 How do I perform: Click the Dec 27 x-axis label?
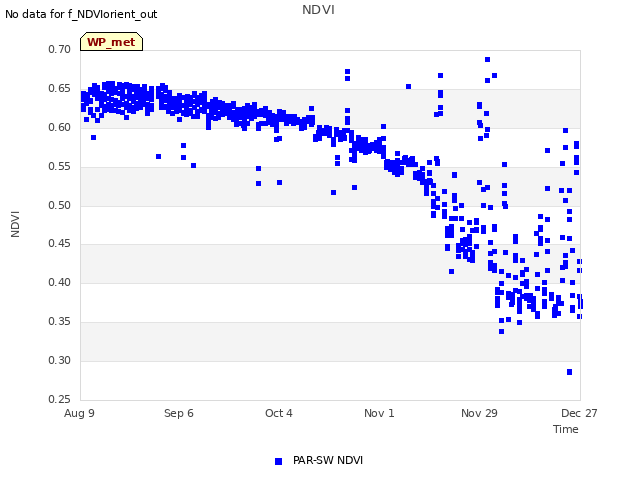tap(579, 413)
